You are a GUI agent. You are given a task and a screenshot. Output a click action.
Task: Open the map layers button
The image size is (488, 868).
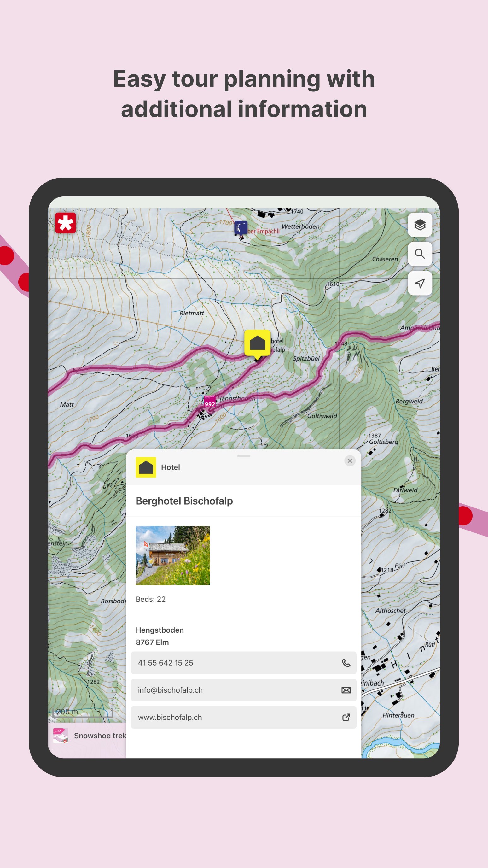pyautogui.click(x=420, y=225)
